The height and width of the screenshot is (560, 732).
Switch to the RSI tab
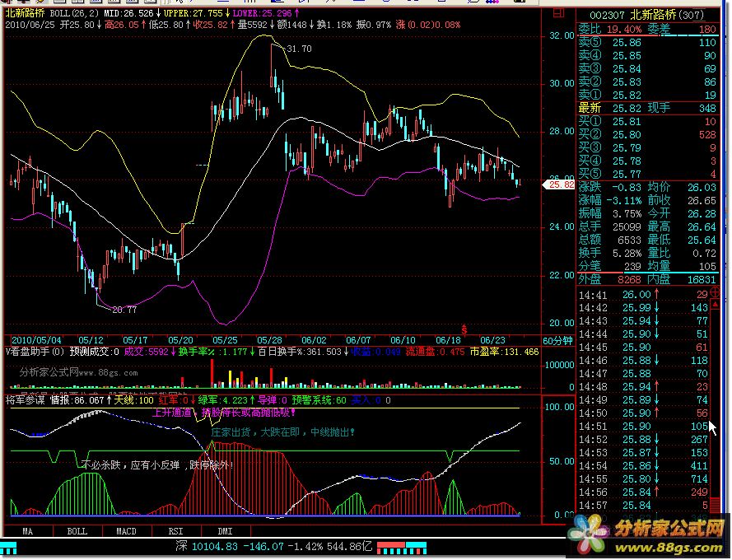(x=175, y=531)
